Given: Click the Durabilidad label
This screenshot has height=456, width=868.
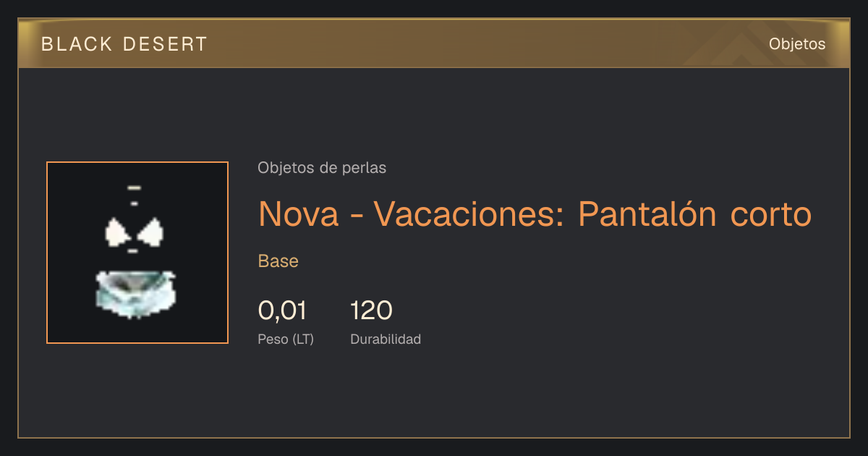Looking at the screenshot, I should click(386, 339).
